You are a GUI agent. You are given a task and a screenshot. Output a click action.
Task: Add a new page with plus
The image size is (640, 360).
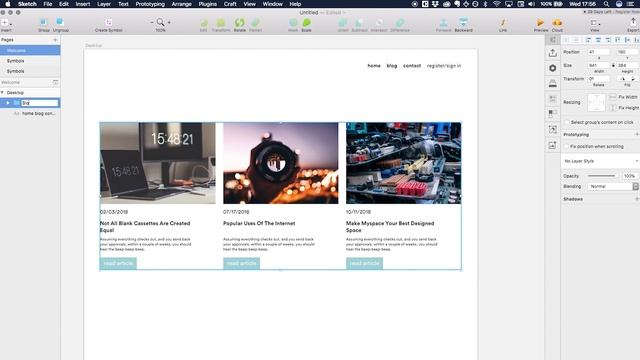pos(55,40)
